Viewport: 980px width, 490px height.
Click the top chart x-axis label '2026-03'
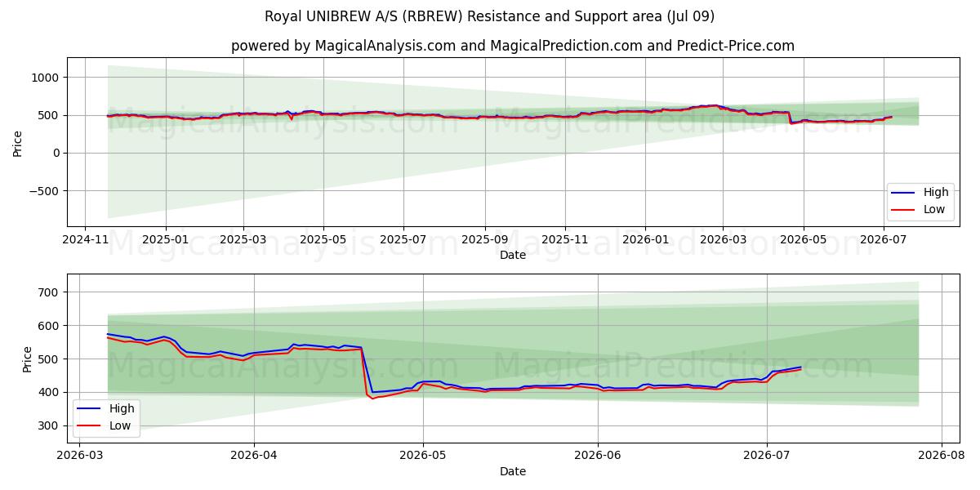tap(723, 240)
